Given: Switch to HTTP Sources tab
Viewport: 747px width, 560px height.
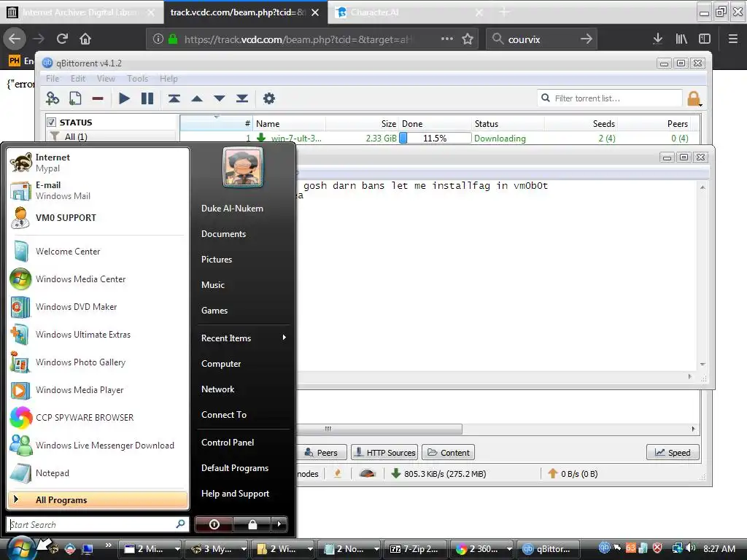Looking at the screenshot, I should tap(384, 452).
